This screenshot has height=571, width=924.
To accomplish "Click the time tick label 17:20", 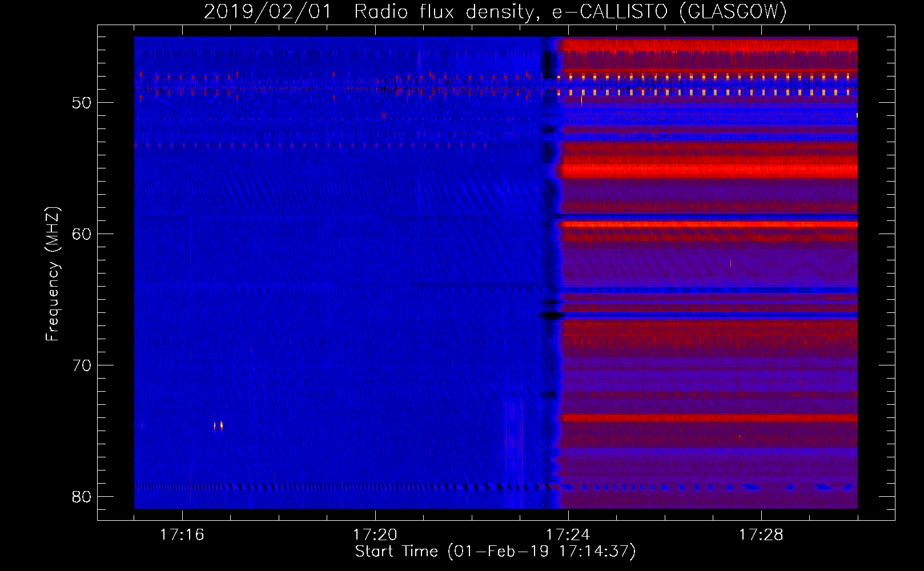I will (375, 535).
